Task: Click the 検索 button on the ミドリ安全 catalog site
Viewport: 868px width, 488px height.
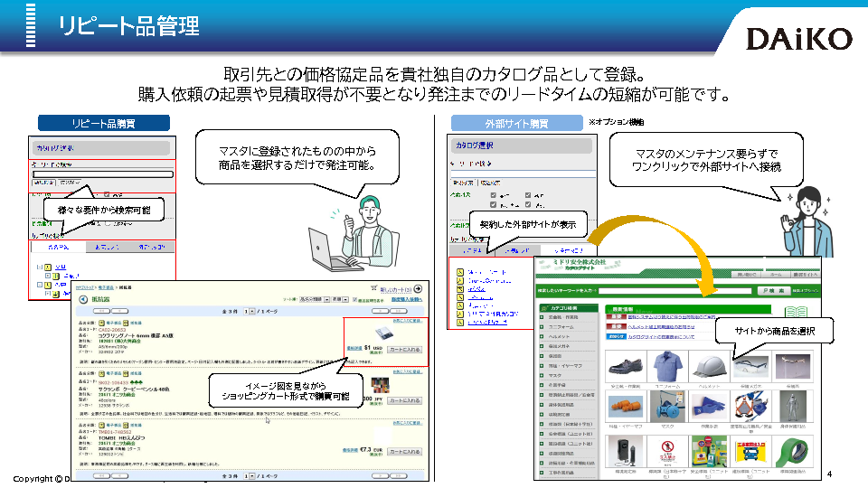Action: [x=775, y=290]
